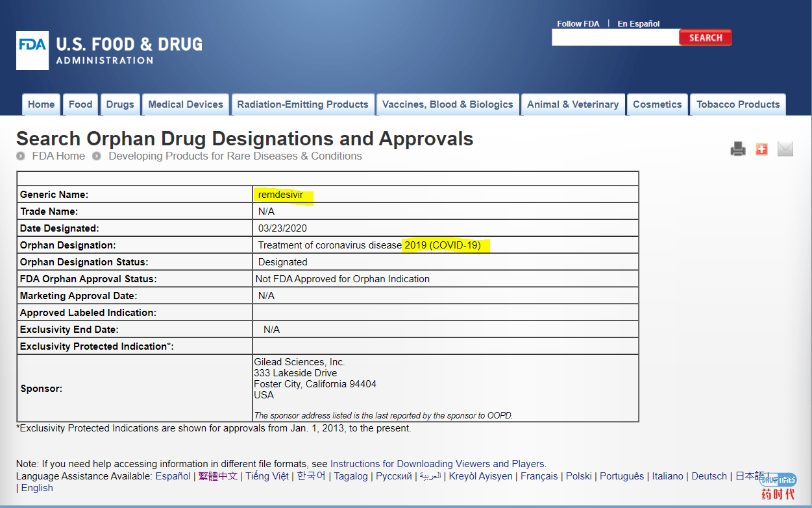Select Deutsch language assistance link

coord(709,476)
